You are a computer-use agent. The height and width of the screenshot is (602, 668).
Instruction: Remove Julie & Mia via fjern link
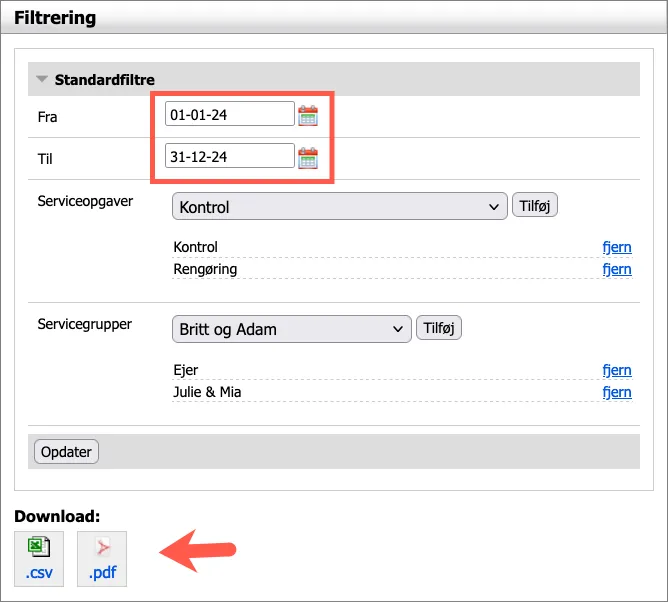click(x=616, y=392)
